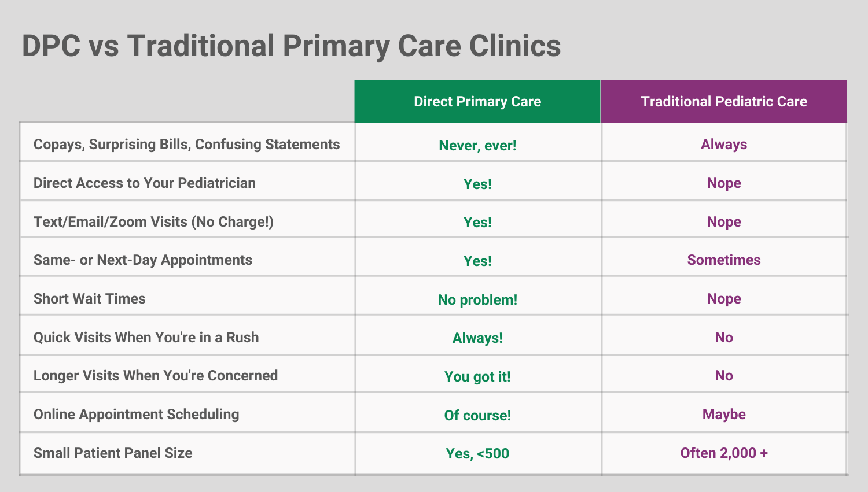Image resolution: width=868 pixels, height=492 pixels.
Task: Click the 'Yes, <500' panel size cell
Action: pos(477,454)
